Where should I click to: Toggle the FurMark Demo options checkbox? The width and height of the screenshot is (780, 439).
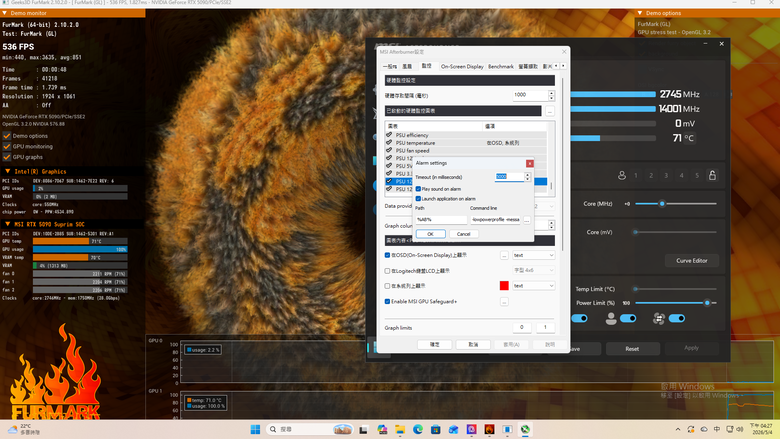(x=7, y=136)
